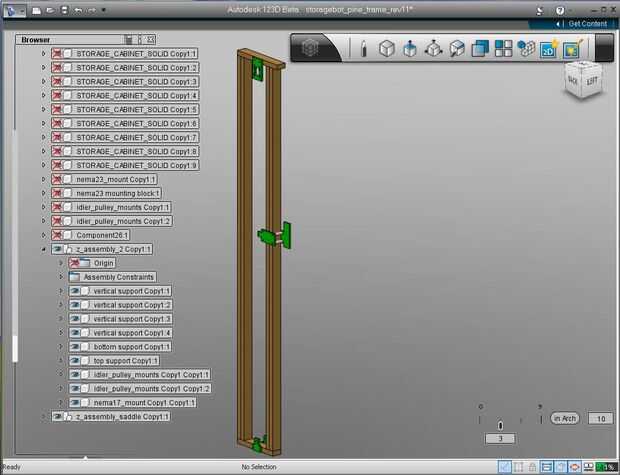Viewport: 620px width, 475px height.
Task: Click the 2D drawing creation icon
Action: 549,49
